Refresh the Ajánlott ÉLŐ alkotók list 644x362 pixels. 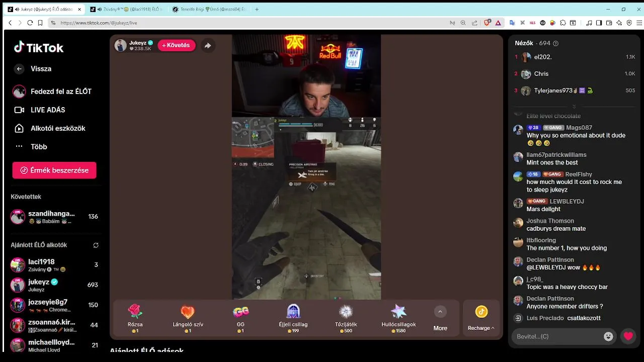(96, 245)
